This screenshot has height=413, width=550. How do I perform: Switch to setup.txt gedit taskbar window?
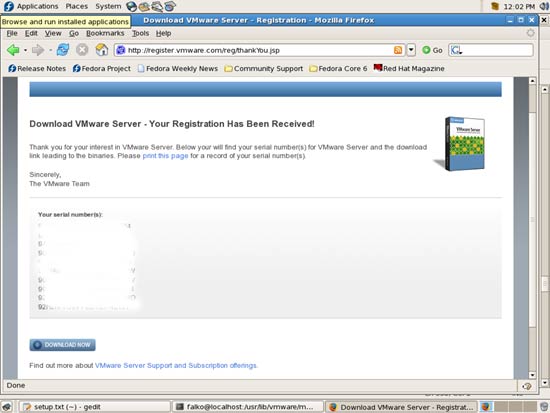point(95,407)
